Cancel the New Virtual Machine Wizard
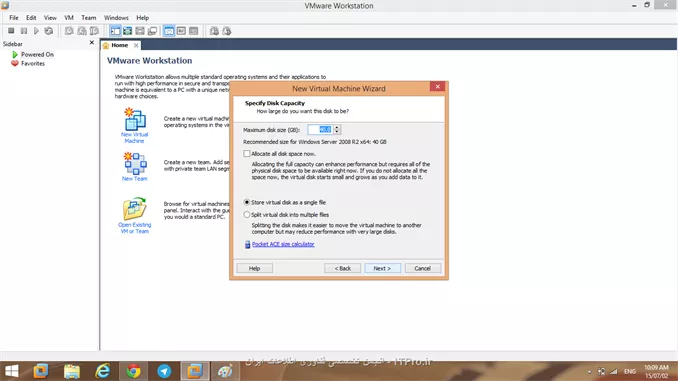This screenshot has width=678, height=381. (422, 268)
